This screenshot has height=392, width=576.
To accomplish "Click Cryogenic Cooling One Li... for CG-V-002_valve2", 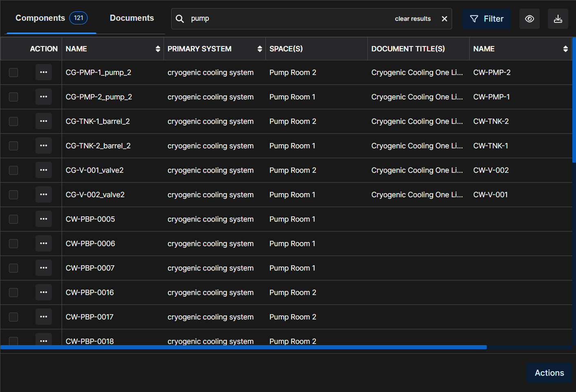I will pos(417,195).
